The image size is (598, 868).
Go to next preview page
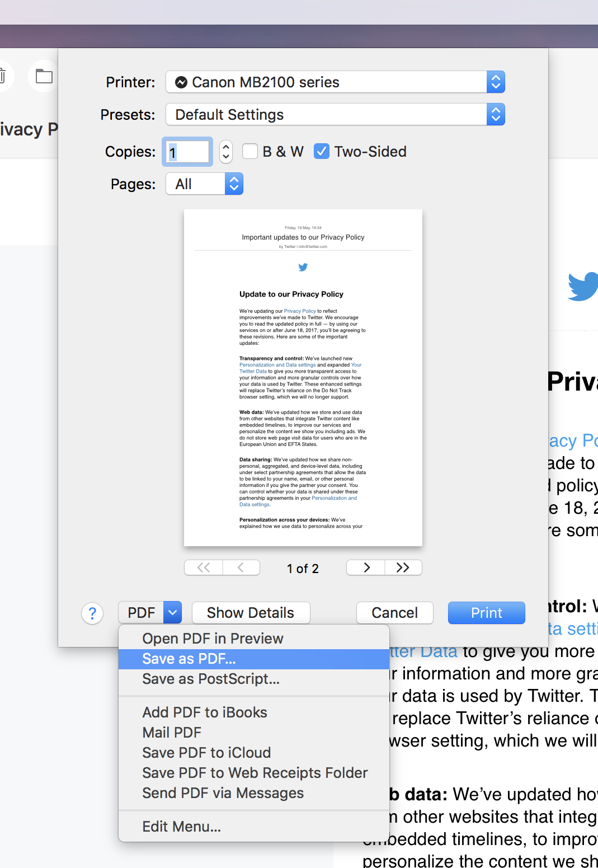[366, 567]
